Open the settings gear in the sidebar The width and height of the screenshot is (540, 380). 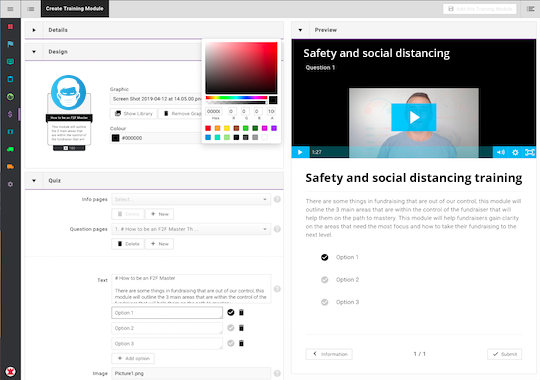point(10,184)
